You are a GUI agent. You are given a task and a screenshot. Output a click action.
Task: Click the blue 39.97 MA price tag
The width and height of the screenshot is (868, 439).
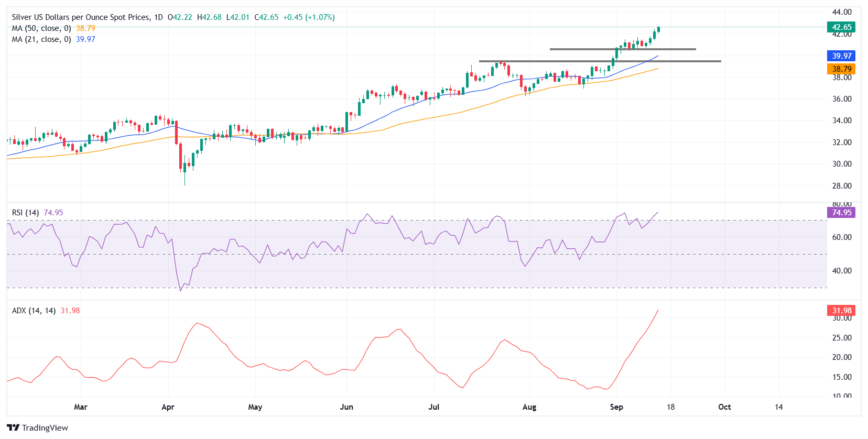tap(841, 56)
